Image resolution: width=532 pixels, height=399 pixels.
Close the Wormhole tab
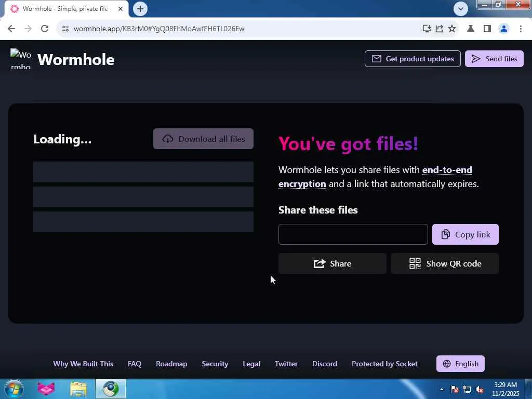121,9
